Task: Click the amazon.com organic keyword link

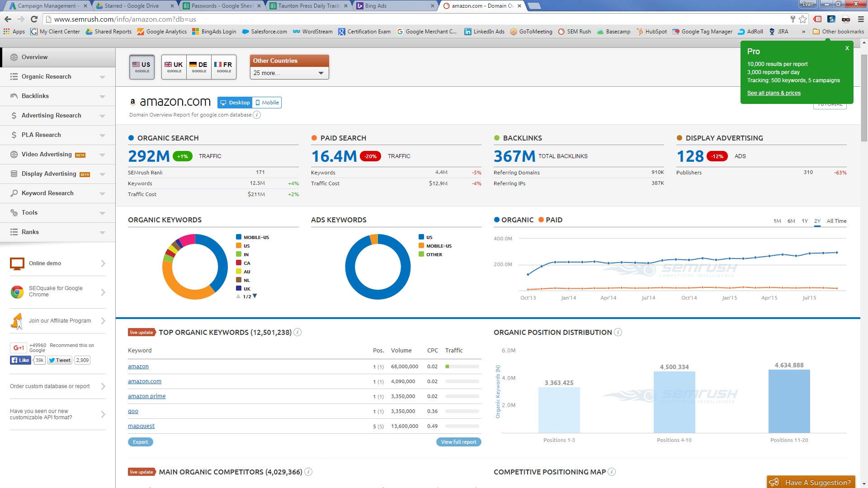Action: pyautogui.click(x=145, y=381)
